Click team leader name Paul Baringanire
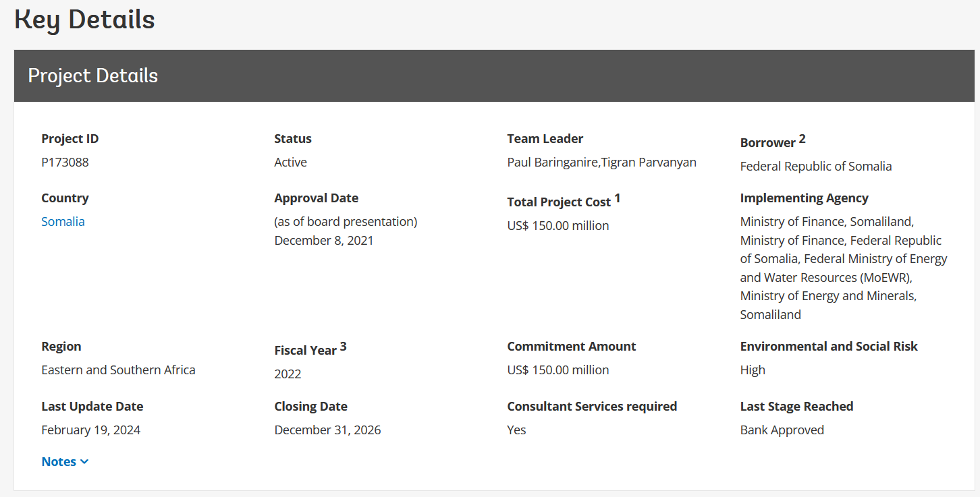Viewport: 980px width, 497px height. (553, 163)
